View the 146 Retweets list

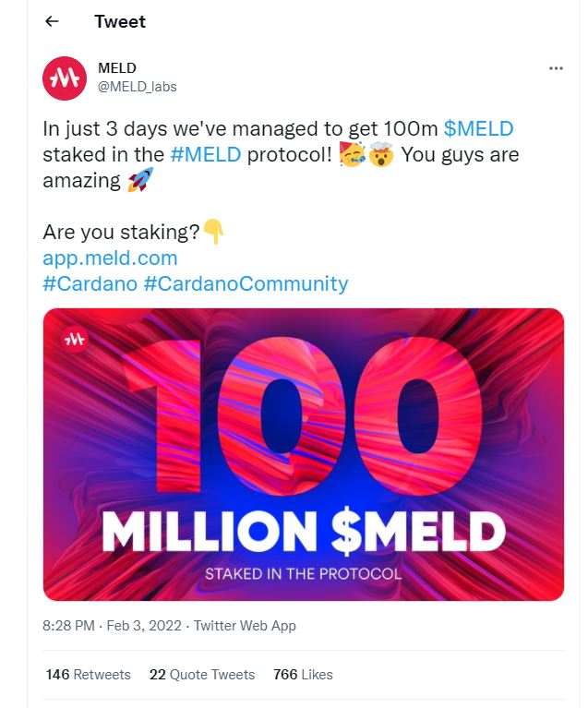[88, 674]
